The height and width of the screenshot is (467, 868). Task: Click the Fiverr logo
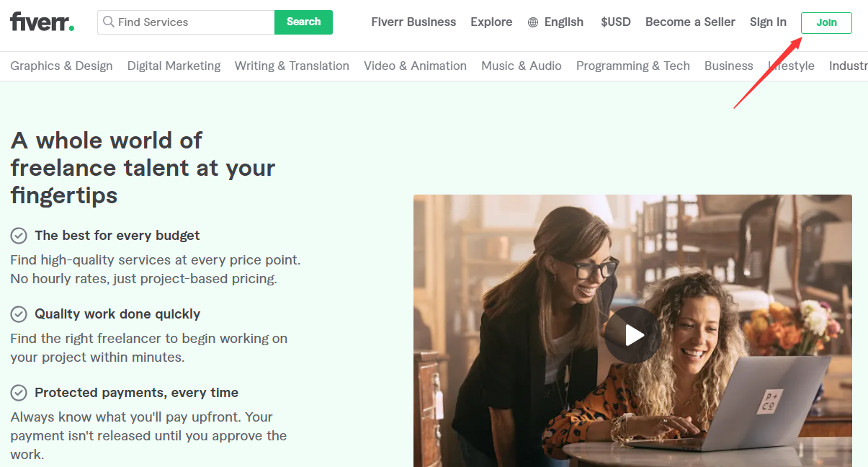point(42,22)
